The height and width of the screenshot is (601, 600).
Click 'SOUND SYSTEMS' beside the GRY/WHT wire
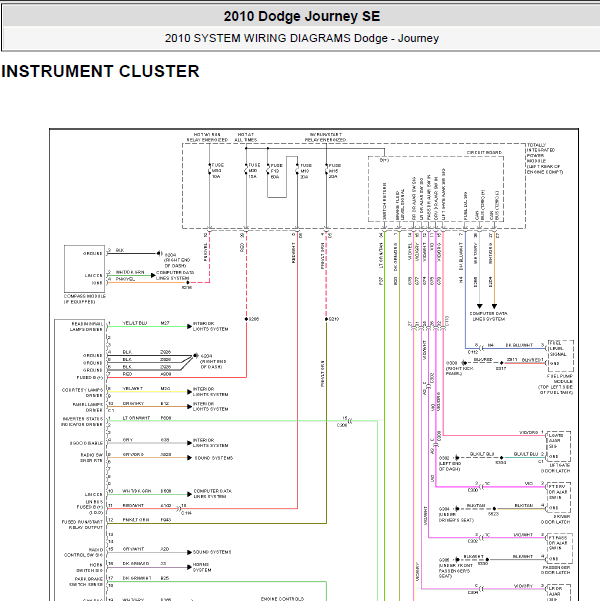pyautogui.click(x=212, y=552)
